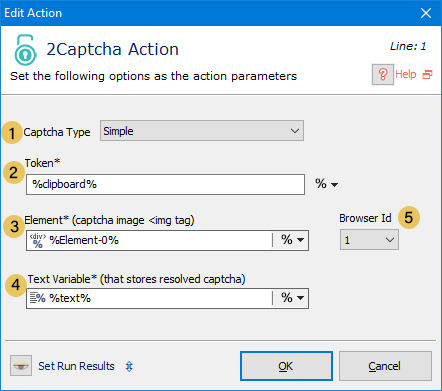The width and height of the screenshot is (442, 391).
Task: Click the pop-out window icon beside Help
Action: (x=427, y=74)
